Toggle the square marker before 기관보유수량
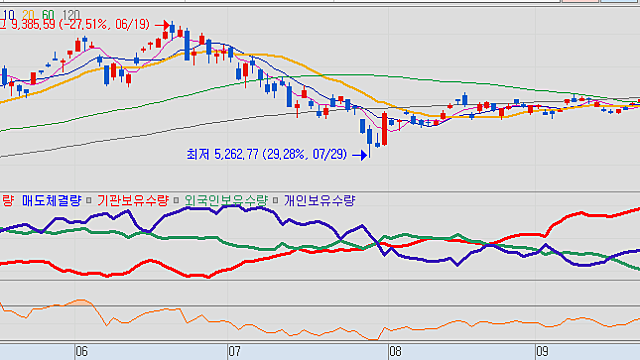Image resolution: width=640 pixels, height=360 pixels. [x=89, y=201]
